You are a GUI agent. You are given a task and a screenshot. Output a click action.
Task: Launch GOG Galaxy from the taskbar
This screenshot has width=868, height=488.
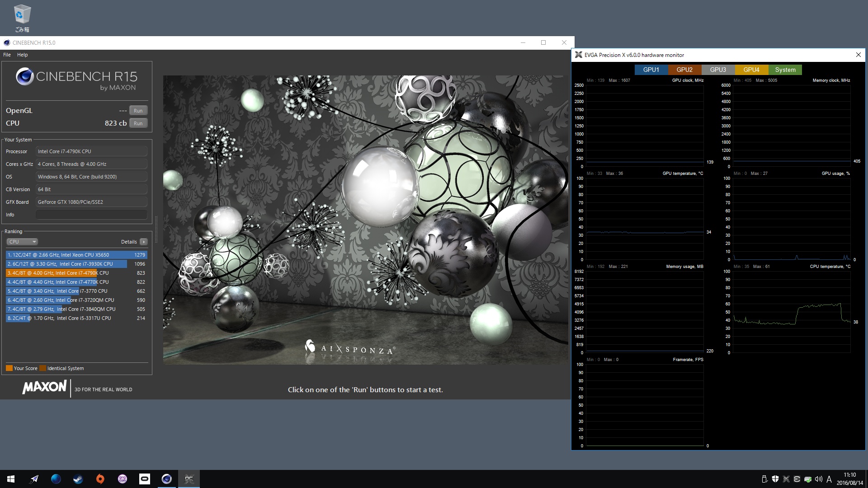click(123, 479)
